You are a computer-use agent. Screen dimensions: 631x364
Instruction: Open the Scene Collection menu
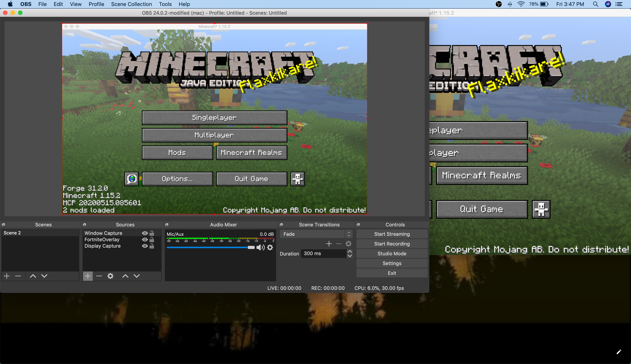pyautogui.click(x=131, y=4)
